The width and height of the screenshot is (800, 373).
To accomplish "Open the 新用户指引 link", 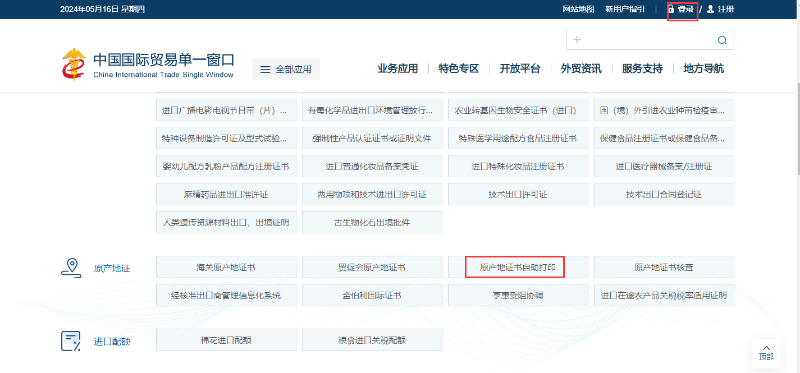I will (624, 9).
